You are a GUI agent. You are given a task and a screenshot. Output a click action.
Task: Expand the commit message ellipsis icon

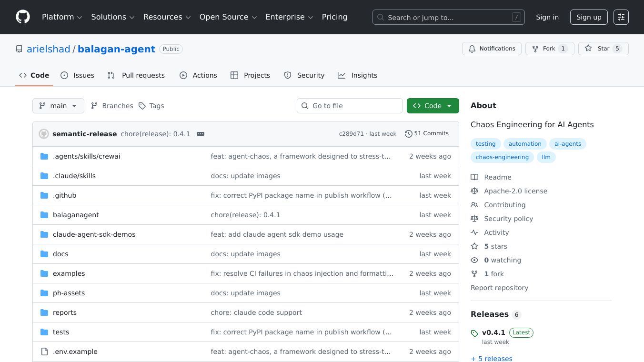[201, 134]
